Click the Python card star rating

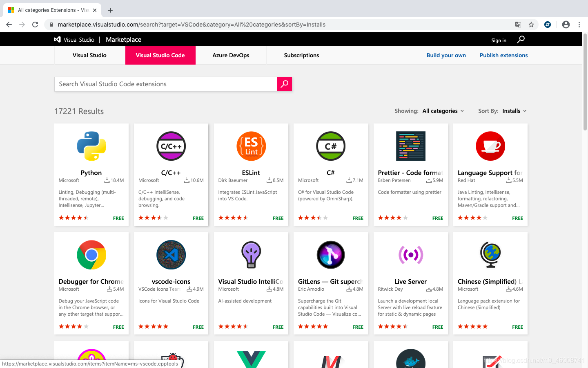coord(74,218)
